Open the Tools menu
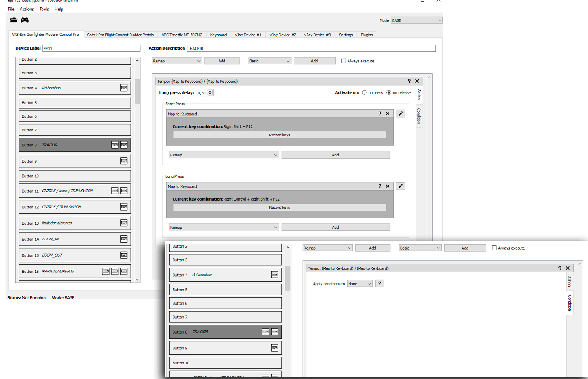The width and height of the screenshot is (588, 379). point(44,9)
